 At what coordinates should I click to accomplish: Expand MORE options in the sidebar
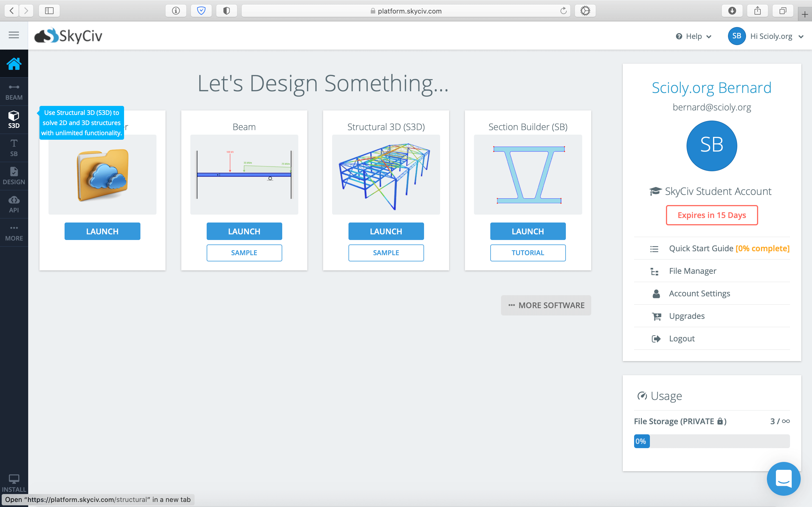click(x=14, y=233)
